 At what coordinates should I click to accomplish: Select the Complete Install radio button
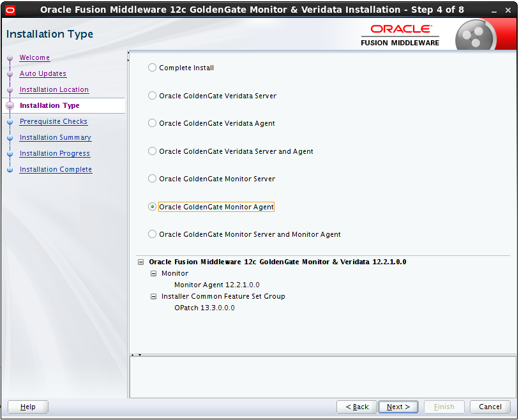152,68
